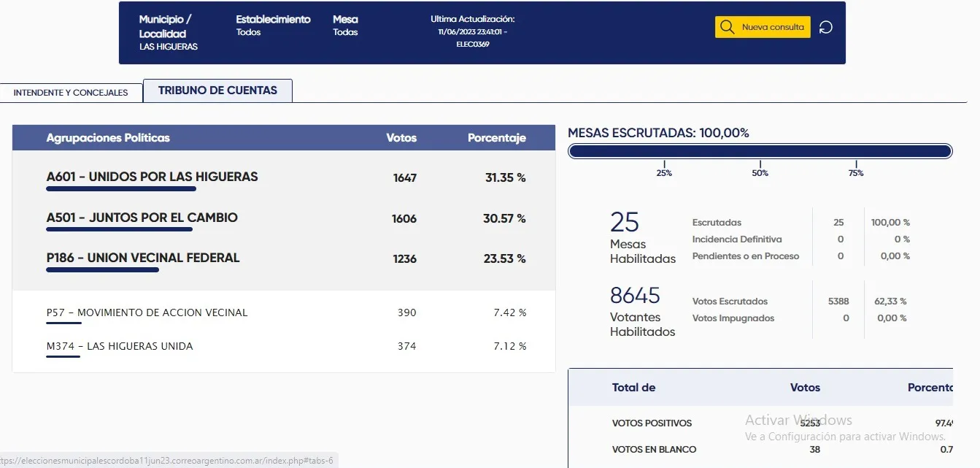The width and height of the screenshot is (980, 468).
Task: Select the Tribuno de Cuentas tab
Action: click(217, 91)
